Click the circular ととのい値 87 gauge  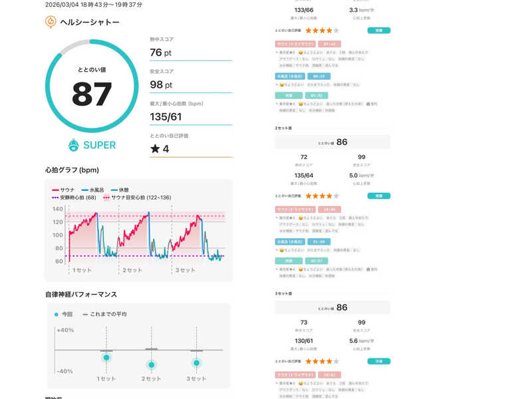click(92, 86)
